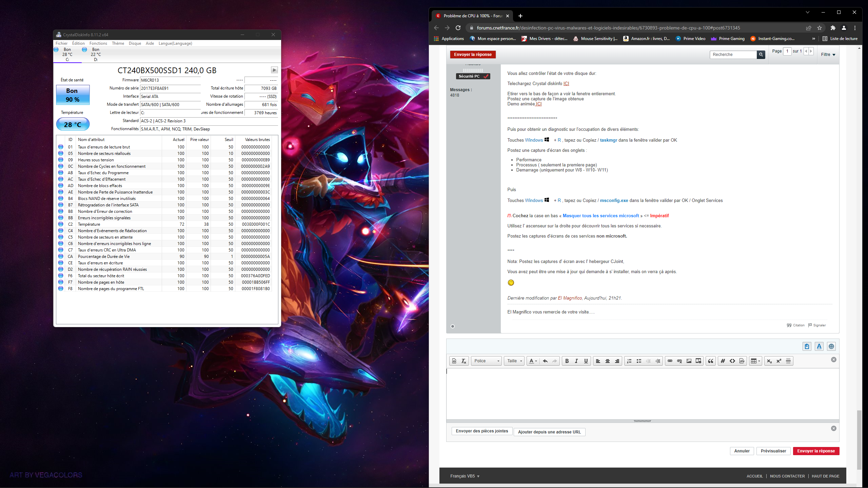Open the Police font dropdown

coord(486,361)
